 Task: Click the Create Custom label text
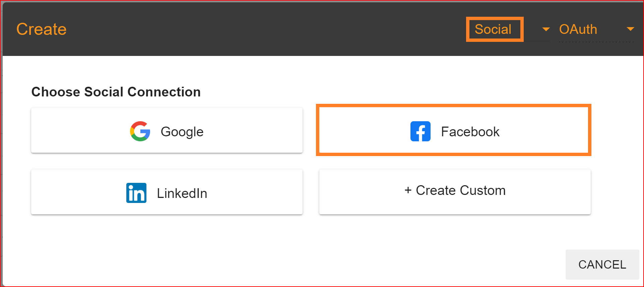click(x=461, y=190)
